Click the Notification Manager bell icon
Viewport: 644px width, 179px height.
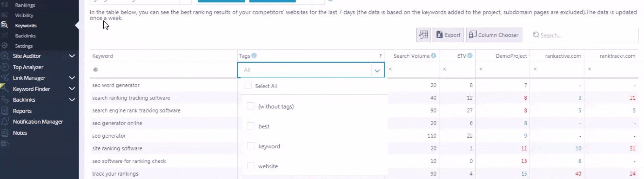click(4, 122)
